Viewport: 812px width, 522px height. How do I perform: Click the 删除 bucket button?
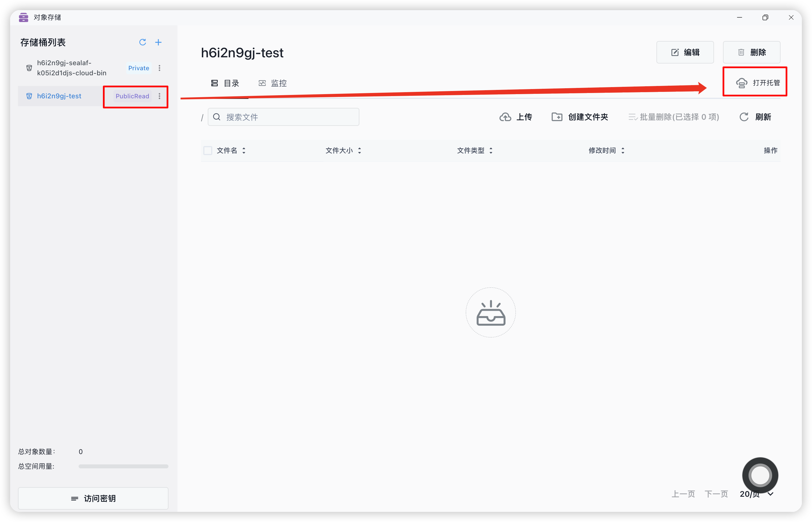pos(751,52)
